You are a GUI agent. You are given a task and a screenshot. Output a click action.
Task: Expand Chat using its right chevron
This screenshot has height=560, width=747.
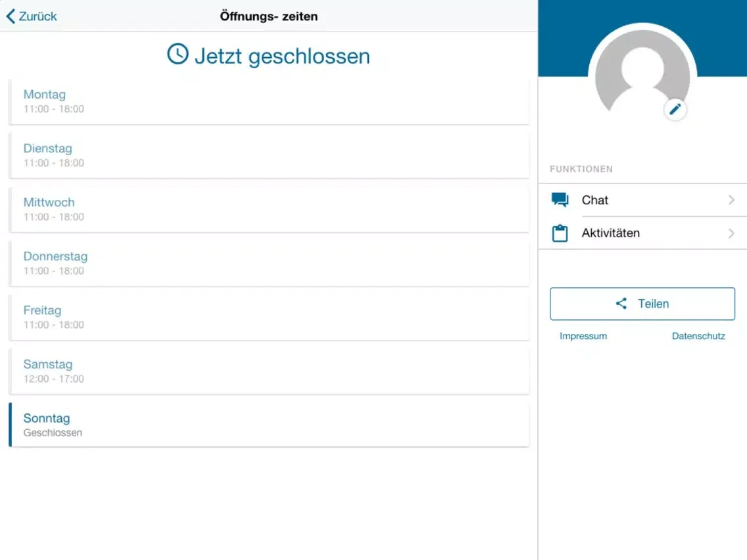pos(731,200)
